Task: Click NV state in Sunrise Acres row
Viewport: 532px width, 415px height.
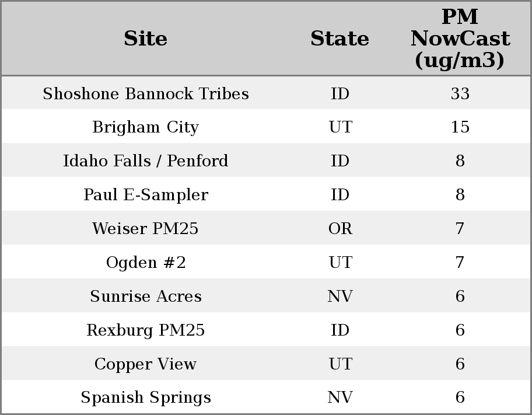Action: pos(340,297)
